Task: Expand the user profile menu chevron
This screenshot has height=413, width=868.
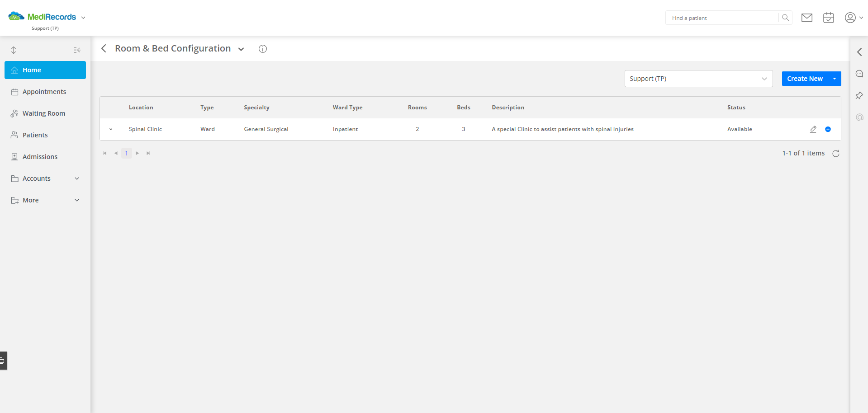Action: point(861,18)
